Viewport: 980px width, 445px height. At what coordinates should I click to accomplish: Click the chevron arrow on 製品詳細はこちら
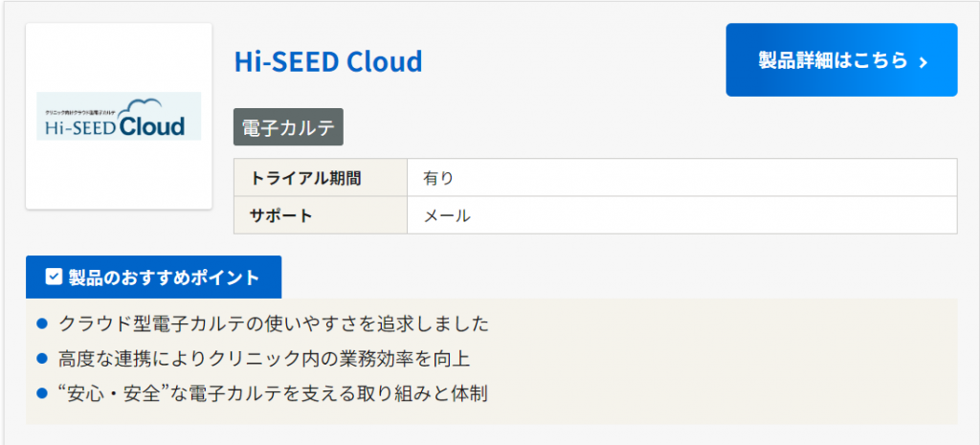point(924,62)
